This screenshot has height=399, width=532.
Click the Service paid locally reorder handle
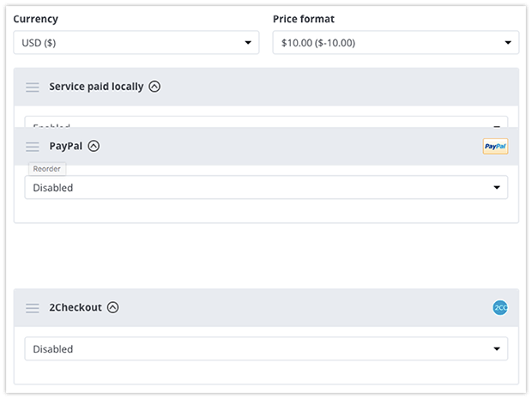[x=33, y=88]
